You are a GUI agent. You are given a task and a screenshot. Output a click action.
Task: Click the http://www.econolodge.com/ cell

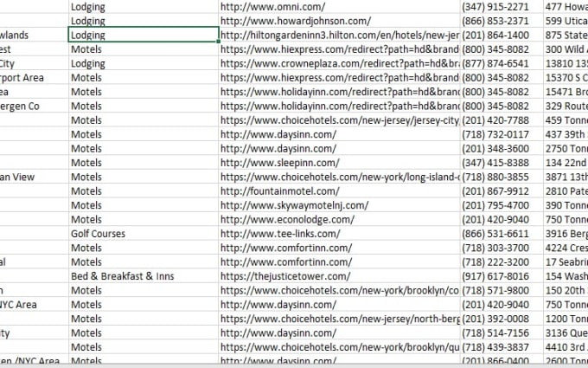coord(339,219)
